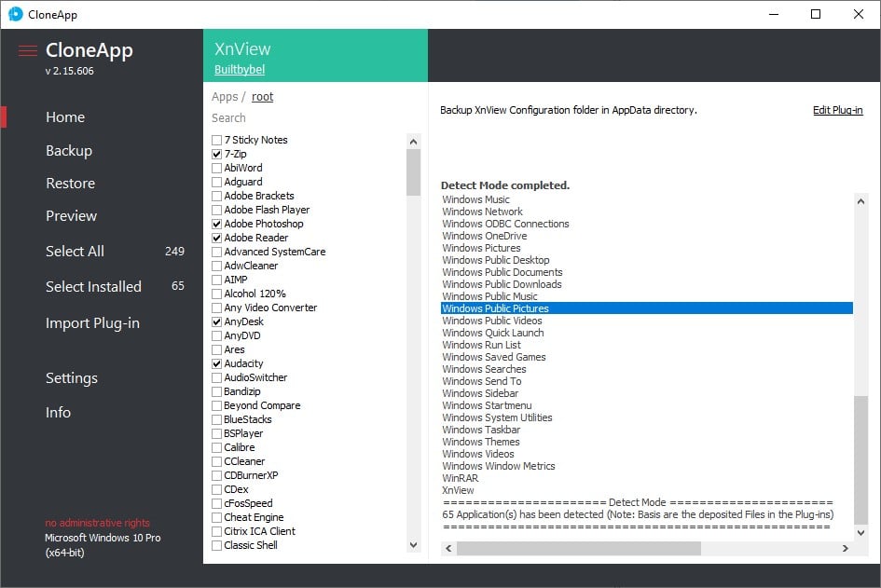Click the log scroll up arrow

tap(861, 200)
